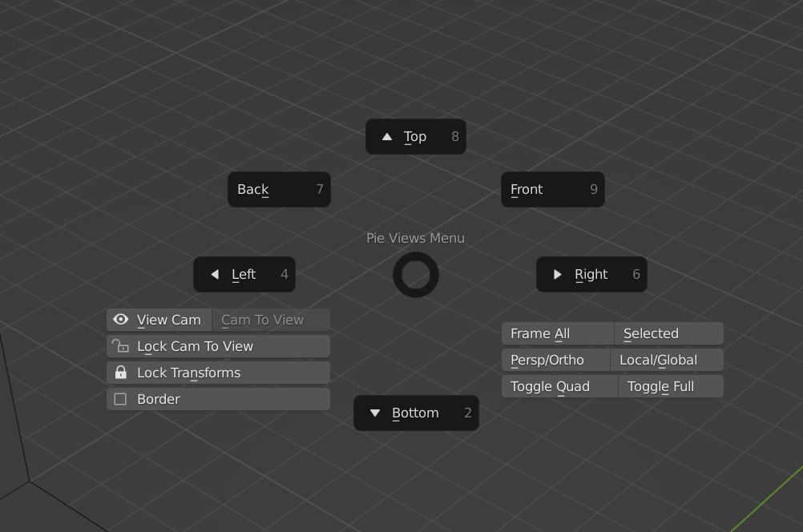Click the Pie Views Menu center circle
Screen dimensions: 803x532
pos(416,275)
